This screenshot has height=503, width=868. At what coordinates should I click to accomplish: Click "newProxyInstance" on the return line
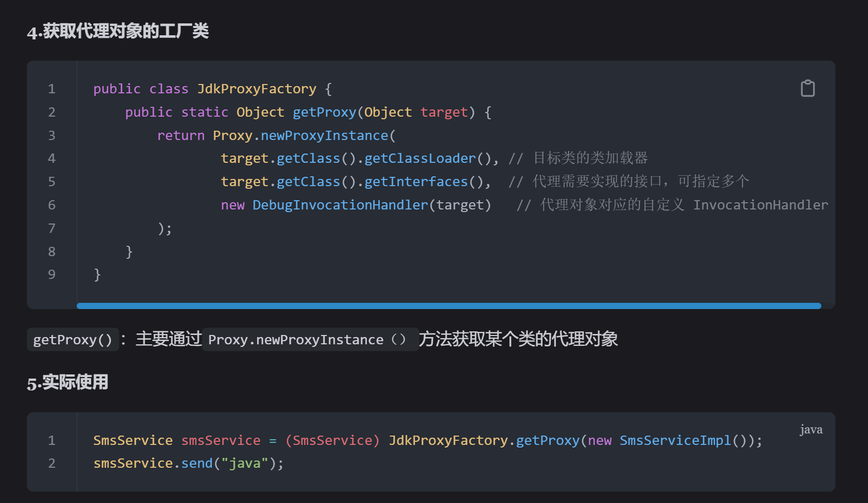coord(324,136)
